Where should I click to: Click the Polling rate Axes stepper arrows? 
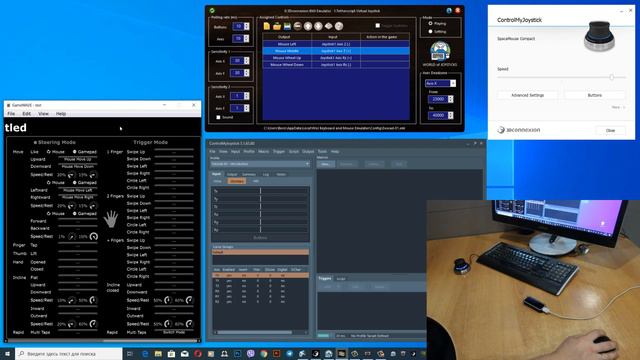246,38
